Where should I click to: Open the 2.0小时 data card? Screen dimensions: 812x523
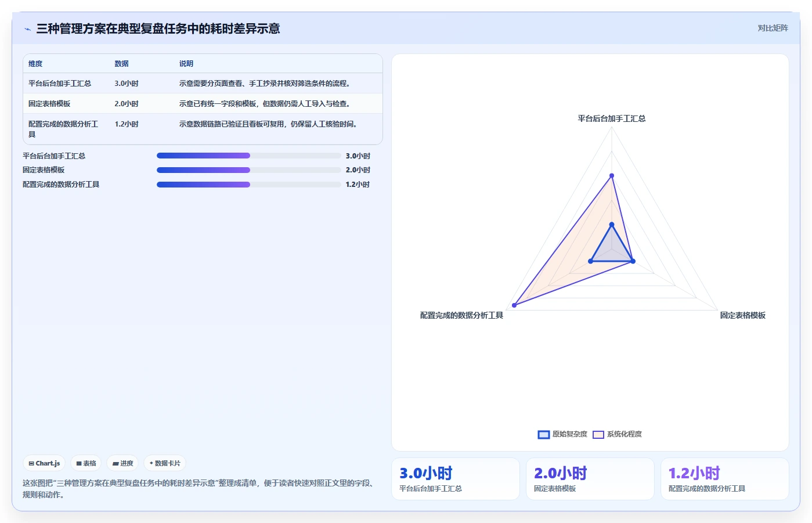(x=590, y=479)
